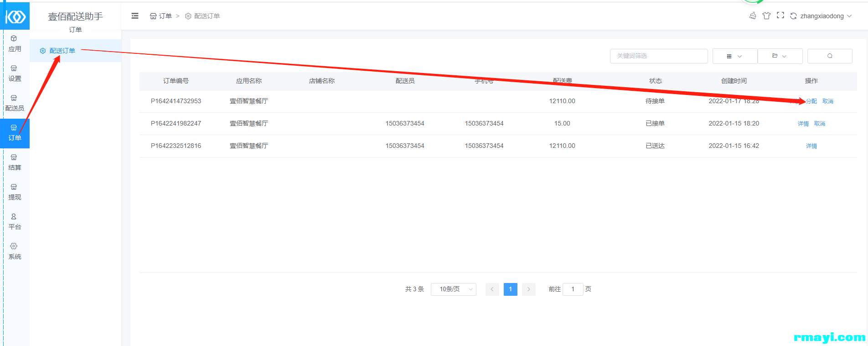Viewport: 868px width, 346px height.
Task: Open the 系统 sidebar section
Action: (x=15, y=252)
